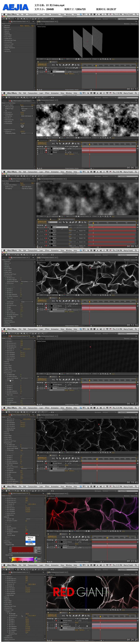Screen dimensions: 140x644
Task: Click the red Color swatch in 00:23:02 frame
Action: 27,534
